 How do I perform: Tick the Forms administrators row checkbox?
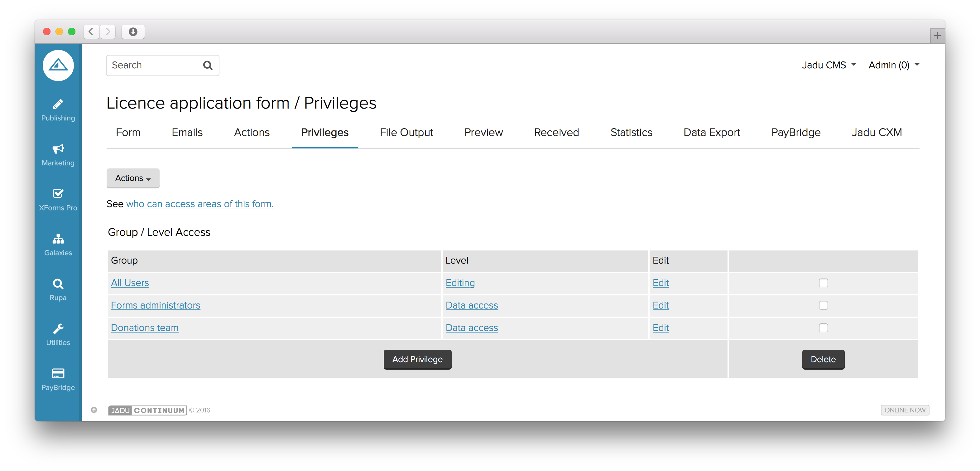(823, 305)
